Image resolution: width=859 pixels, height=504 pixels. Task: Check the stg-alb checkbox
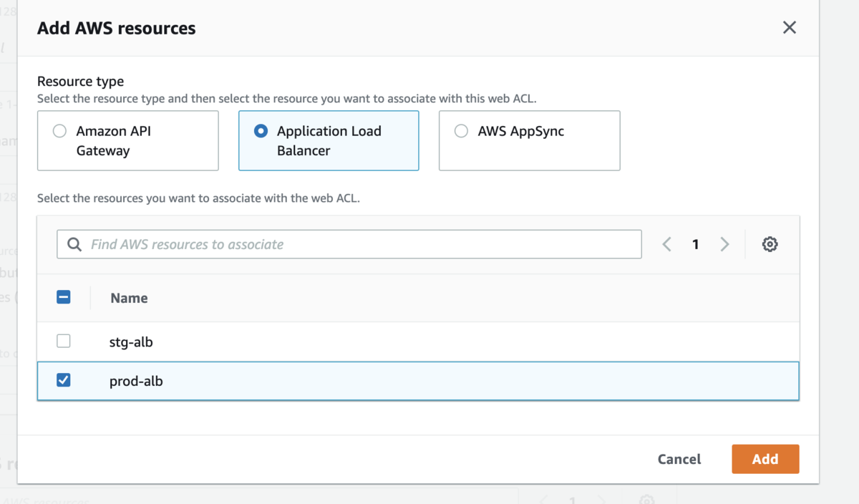point(64,341)
